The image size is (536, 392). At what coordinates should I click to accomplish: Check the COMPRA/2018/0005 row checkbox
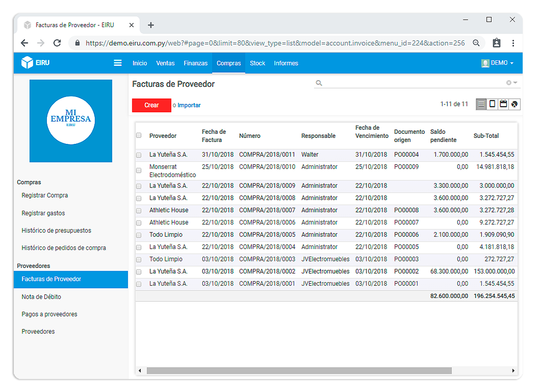(139, 235)
